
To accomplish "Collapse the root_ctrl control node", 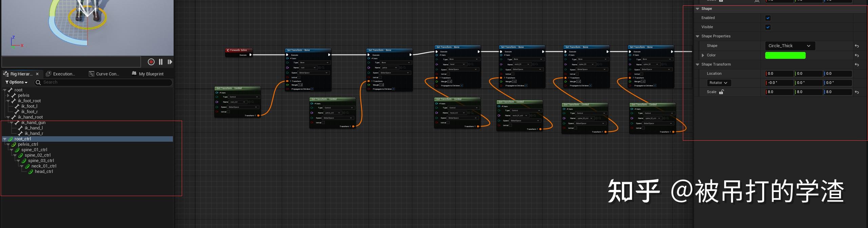I will point(5,139).
